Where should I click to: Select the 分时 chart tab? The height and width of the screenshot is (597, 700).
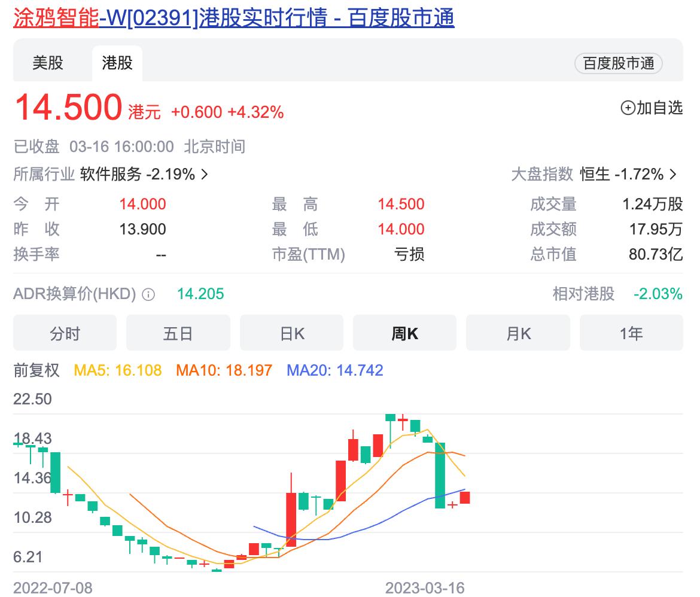65,333
